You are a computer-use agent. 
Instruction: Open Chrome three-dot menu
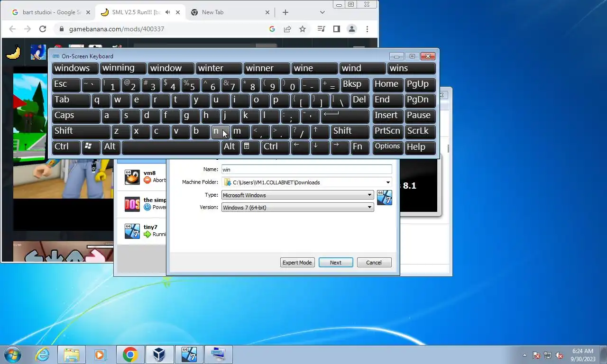point(367,29)
